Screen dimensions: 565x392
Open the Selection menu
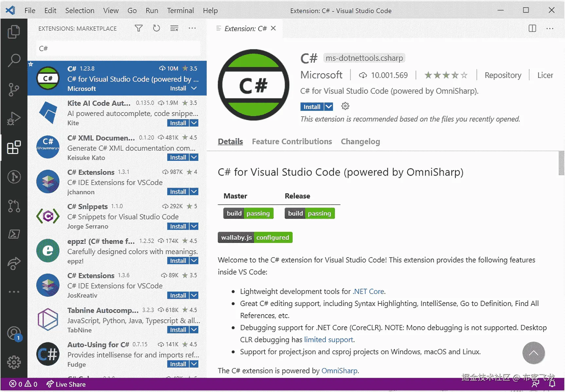click(x=80, y=10)
